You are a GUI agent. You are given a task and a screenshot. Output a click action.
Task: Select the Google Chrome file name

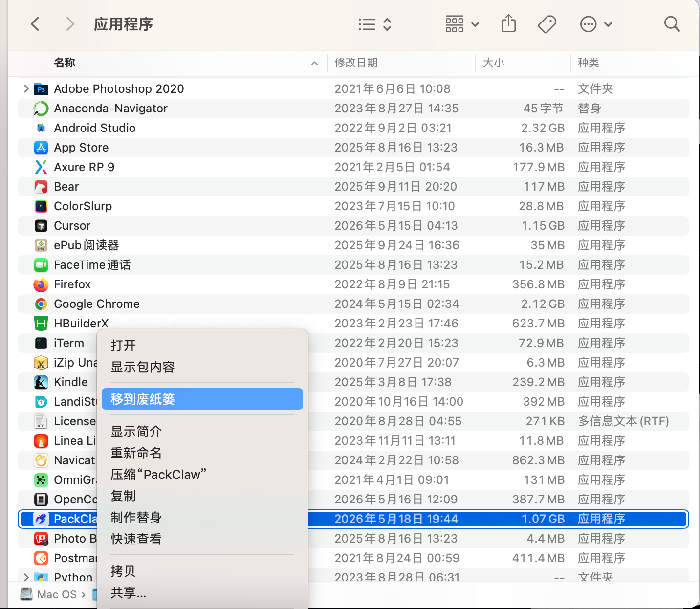(x=97, y=304)
